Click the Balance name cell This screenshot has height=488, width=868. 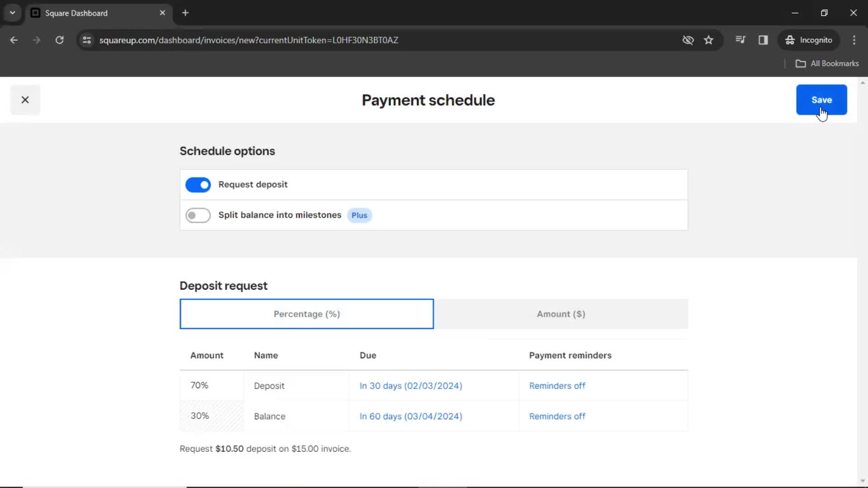click(297, 416)
